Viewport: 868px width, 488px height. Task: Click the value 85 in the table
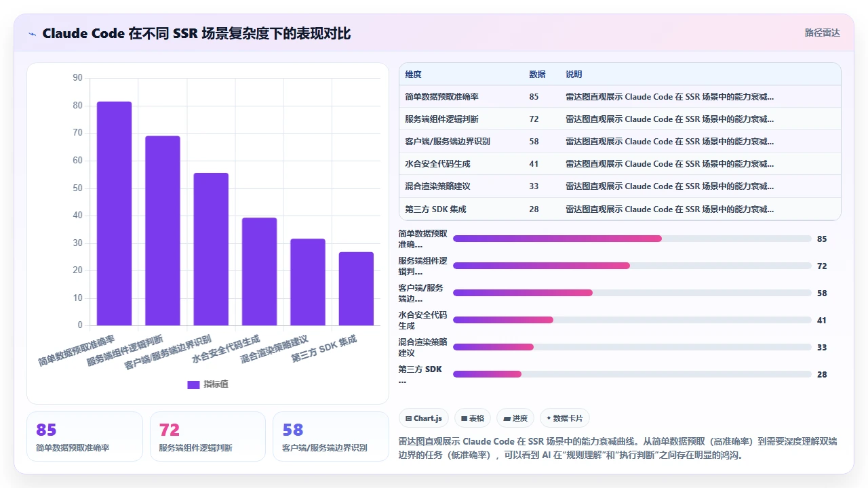click(x=534, y=97)
